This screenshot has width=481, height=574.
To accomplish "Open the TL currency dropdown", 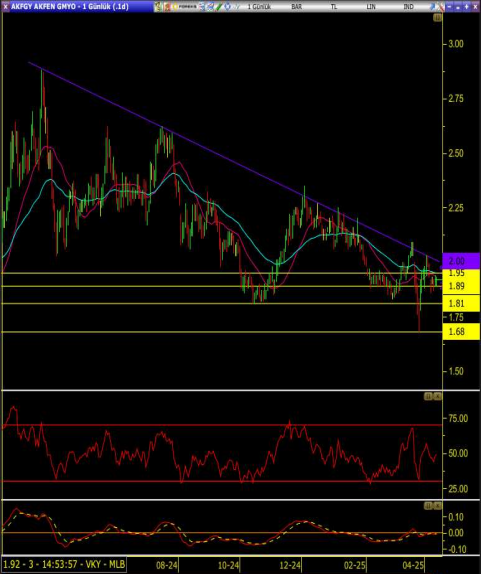I will click(x=334, y=7).
